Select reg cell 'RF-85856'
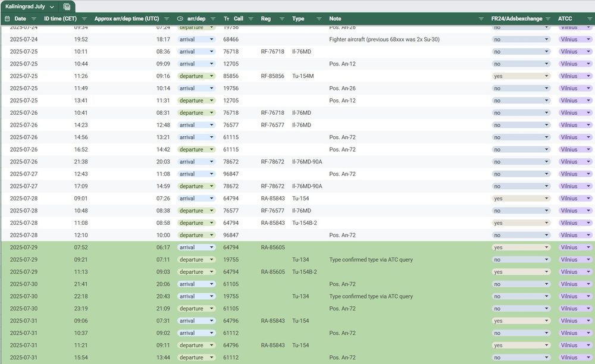This screenshot has height=364, width=595. [x=273, y=76]
